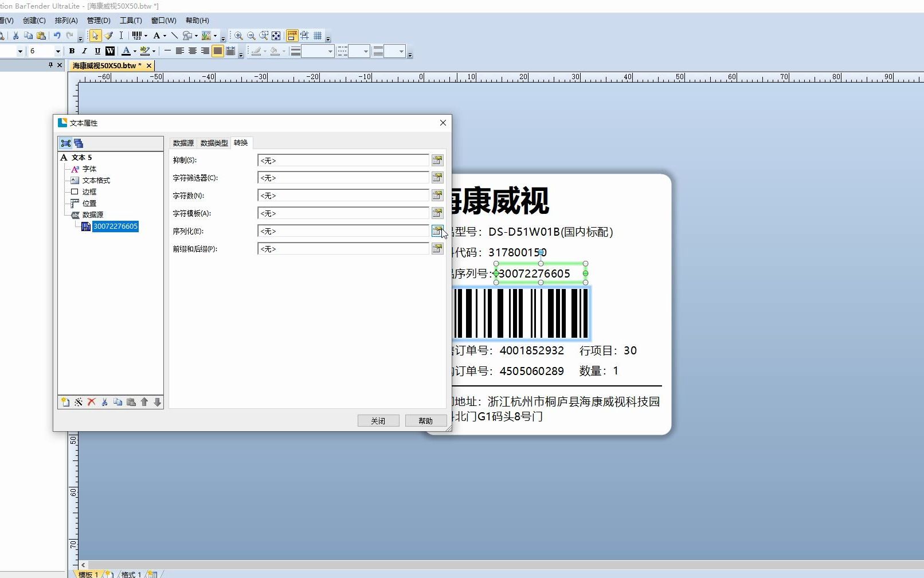This screenshot has height=578, width=924.
Task: Click the scissors cut icon in main toolbar
Action: pos(15,36)
